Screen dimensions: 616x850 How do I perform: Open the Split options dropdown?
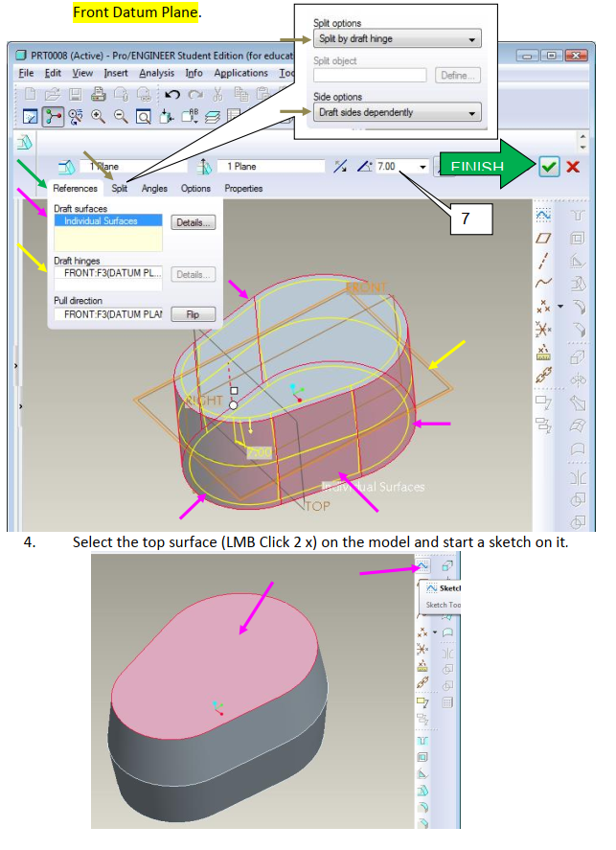(397, 39)
